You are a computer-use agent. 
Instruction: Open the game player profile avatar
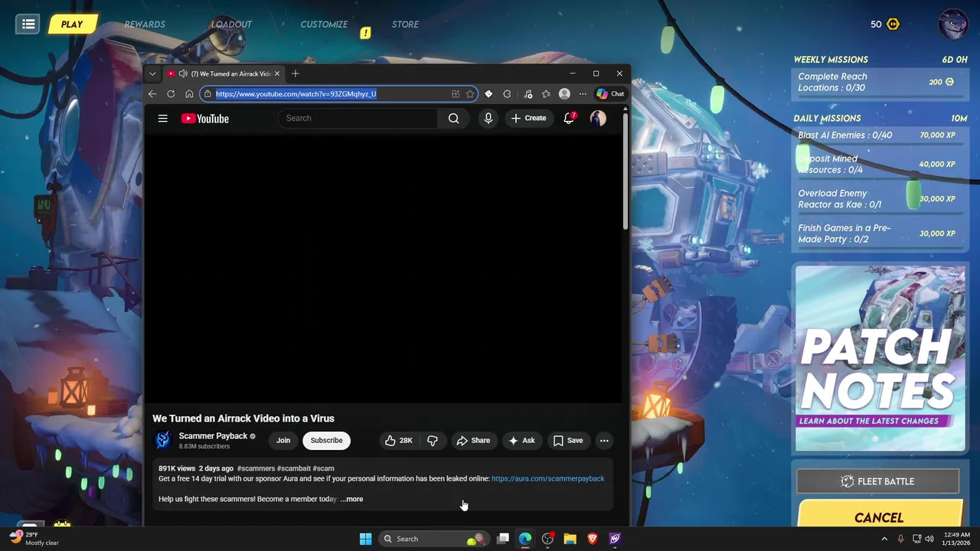click(x=953, y=24)
